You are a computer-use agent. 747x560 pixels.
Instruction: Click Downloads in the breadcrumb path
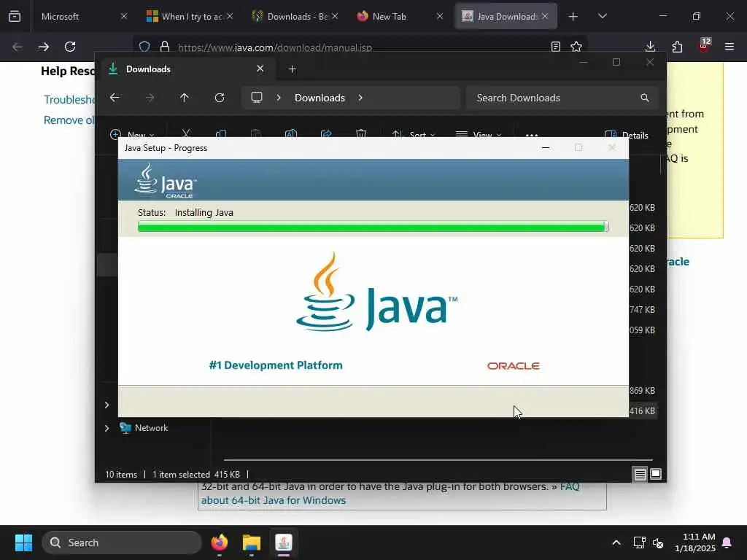coord(320,98)
